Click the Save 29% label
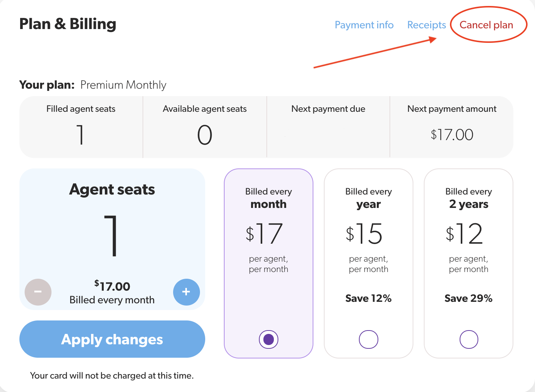 469,298
